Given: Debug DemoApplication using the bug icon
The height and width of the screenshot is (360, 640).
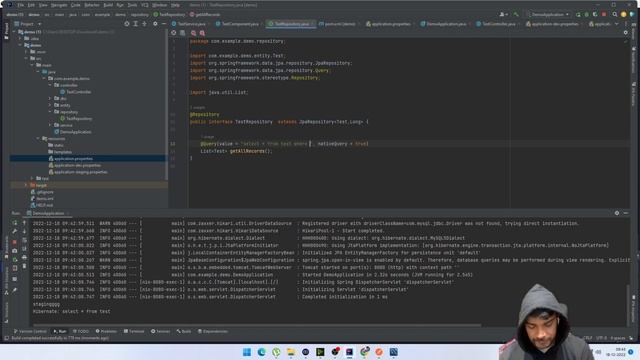Looking at the screenshot, I should [x=587, y=14].
